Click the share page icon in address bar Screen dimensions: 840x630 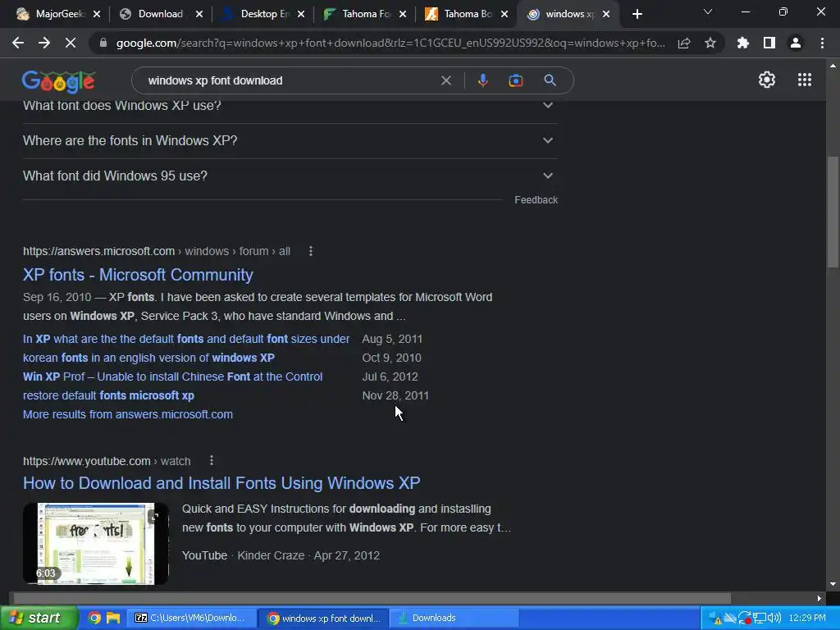[684, 43]
